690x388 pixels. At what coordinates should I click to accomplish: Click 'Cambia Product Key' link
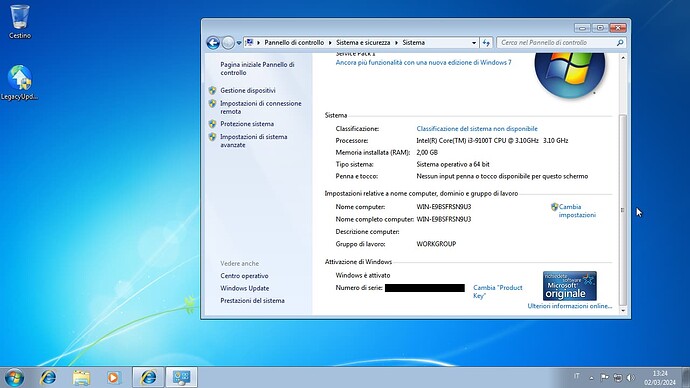point(498,291)
